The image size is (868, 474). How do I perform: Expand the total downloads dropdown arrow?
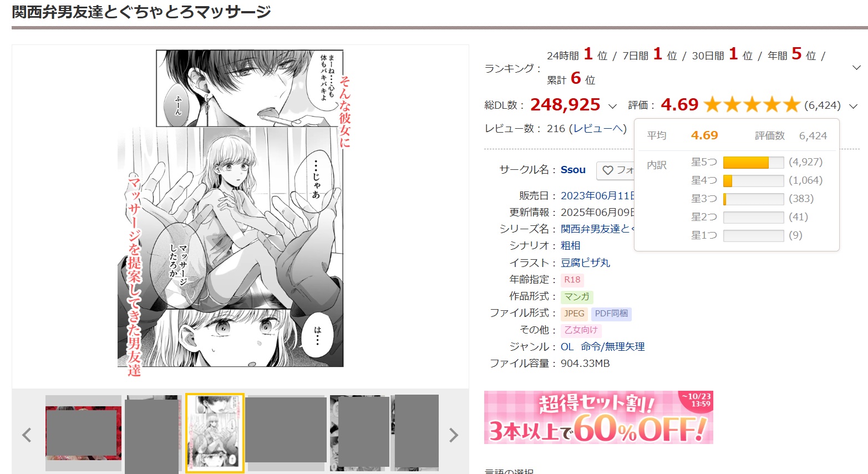(x=612, y=106)
